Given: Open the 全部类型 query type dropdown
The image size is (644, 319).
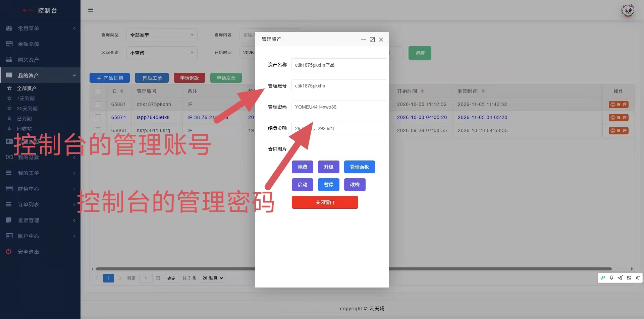Looking at the screenshot, I should (162, 35).
